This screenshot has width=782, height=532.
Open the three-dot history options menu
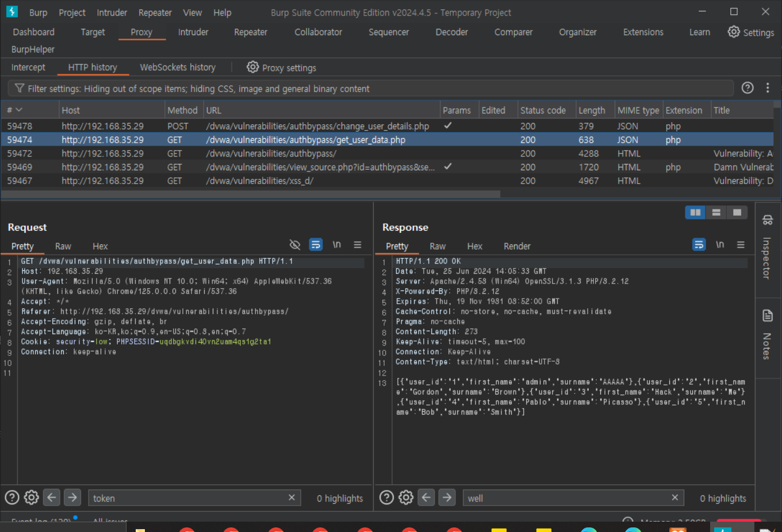pos(767,88)
